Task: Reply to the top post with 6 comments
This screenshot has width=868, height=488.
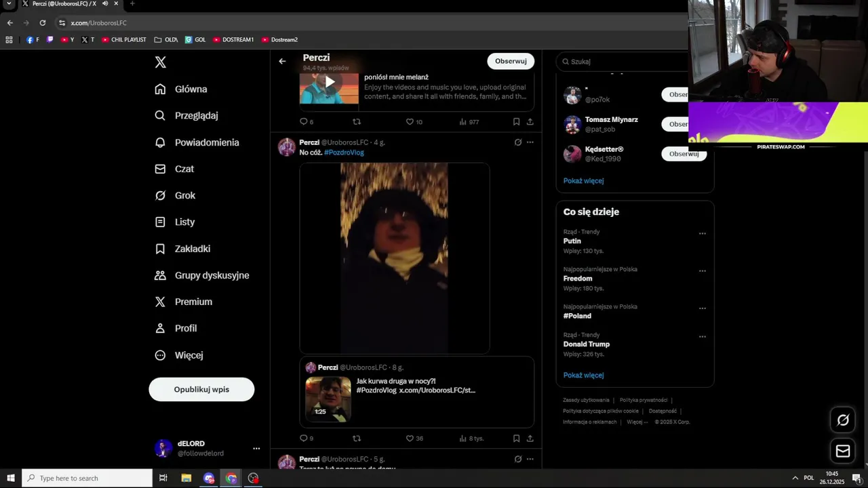Action: click(x=307, y=122)
